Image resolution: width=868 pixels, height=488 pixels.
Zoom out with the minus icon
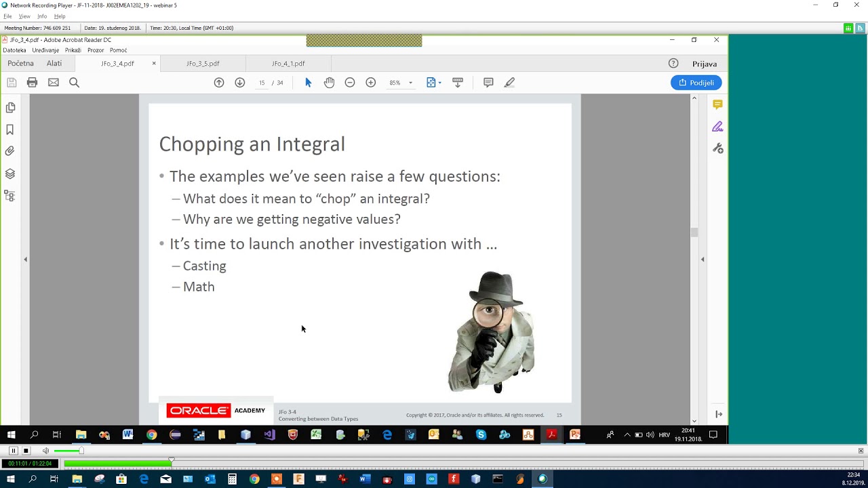click(x=350, y=83)
